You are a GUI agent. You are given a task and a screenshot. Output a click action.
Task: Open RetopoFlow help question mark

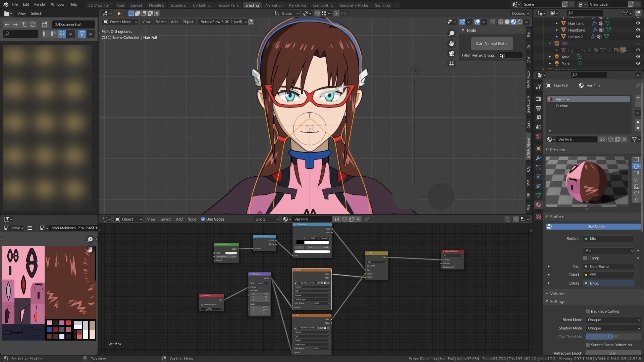(251, 22)
